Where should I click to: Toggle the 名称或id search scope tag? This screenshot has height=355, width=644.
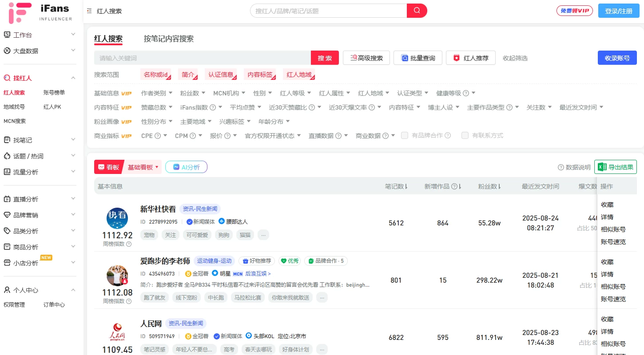(156, 75)
